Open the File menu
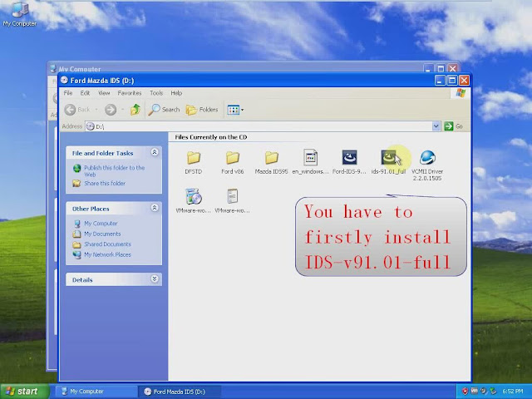 68,93
